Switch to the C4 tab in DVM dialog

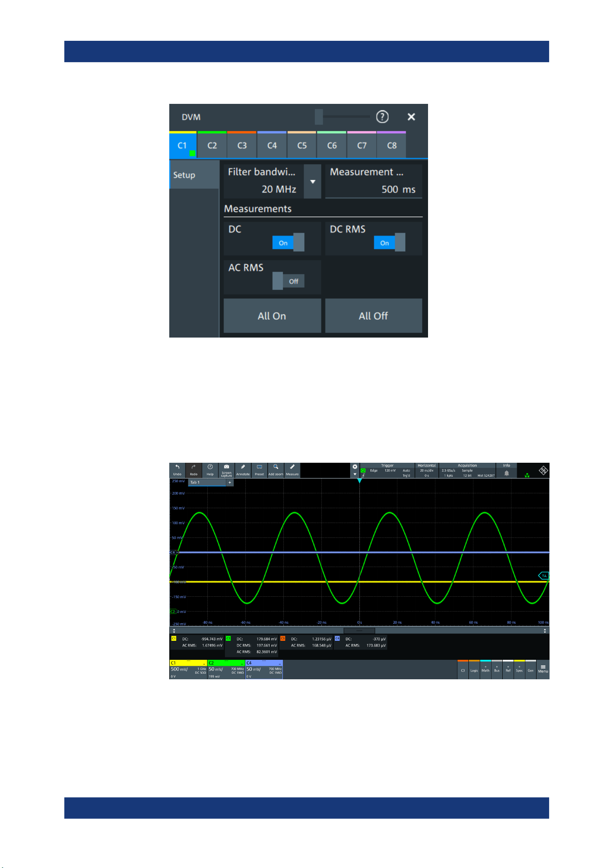(272, 145)
